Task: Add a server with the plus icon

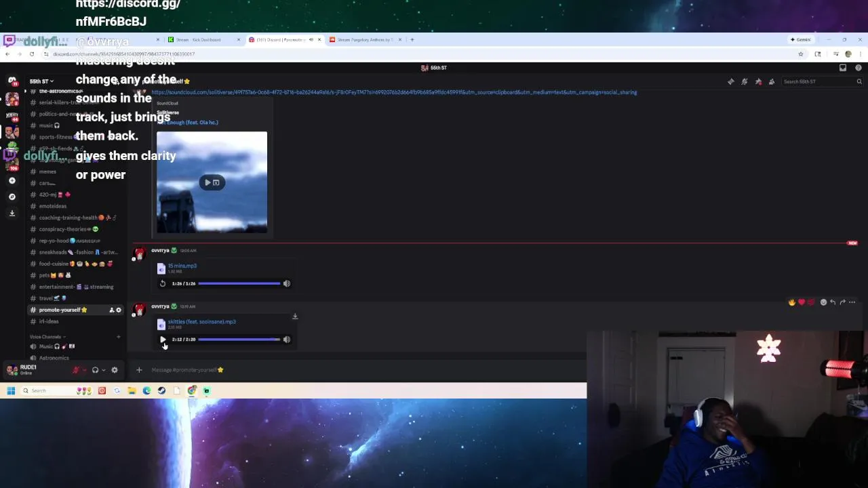Action: (12, 181)
